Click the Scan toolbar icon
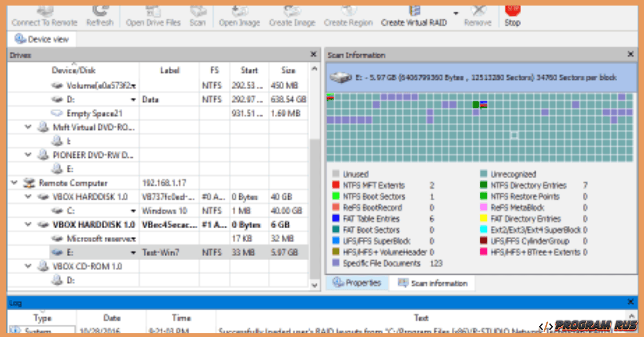 [197, 14]
